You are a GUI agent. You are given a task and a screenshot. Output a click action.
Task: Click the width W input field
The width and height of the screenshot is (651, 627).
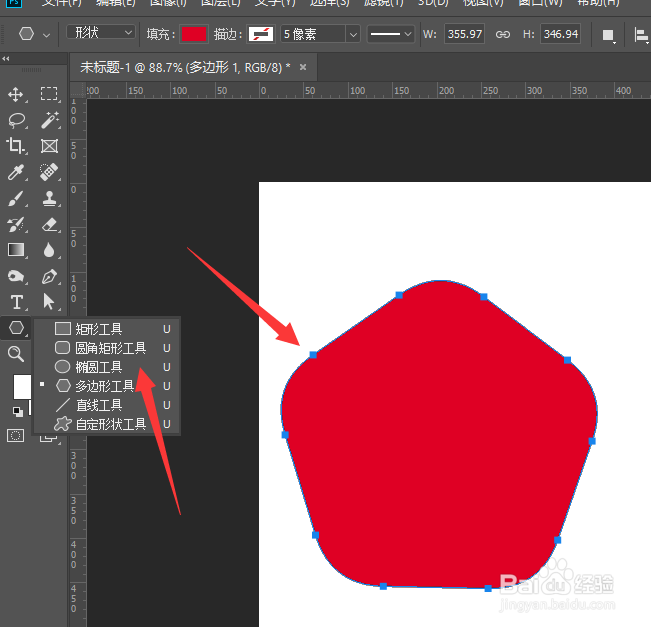(x=464, y=34)
